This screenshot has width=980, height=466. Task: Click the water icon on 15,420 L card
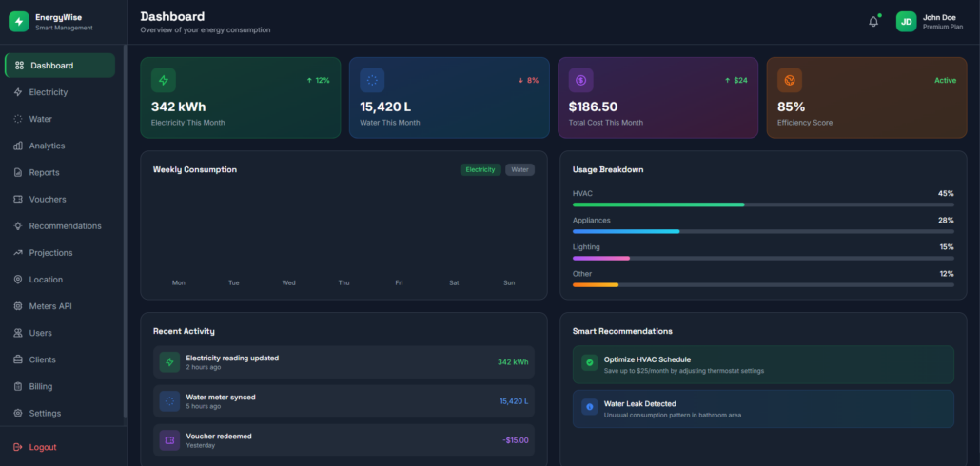pos(372,80)
